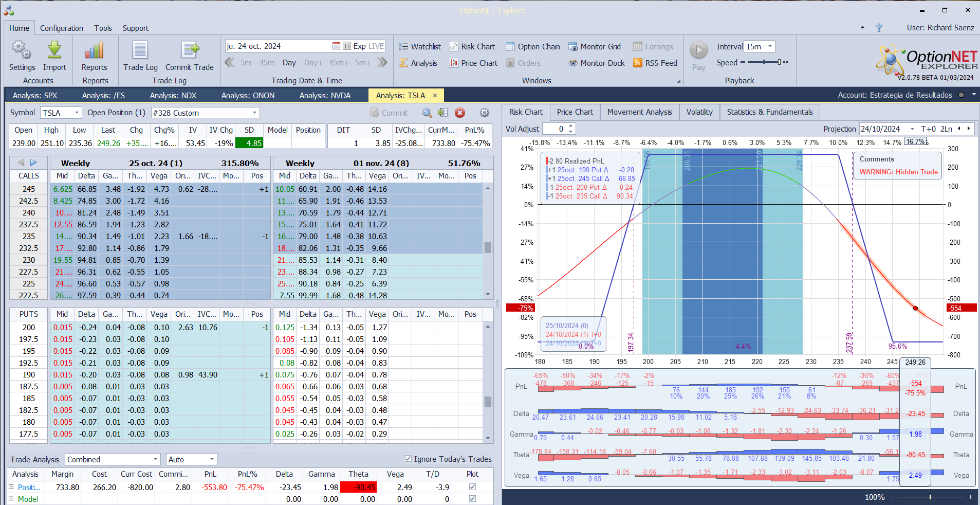Click the zoom-out minus next to 100%

click(892, 497)
